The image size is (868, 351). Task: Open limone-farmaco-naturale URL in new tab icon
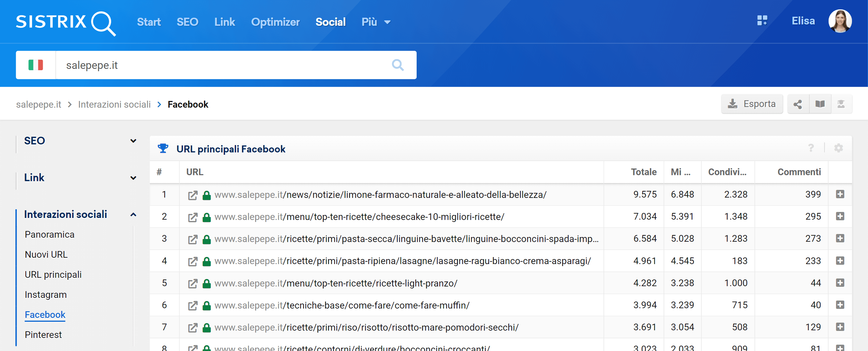point(193,195)
